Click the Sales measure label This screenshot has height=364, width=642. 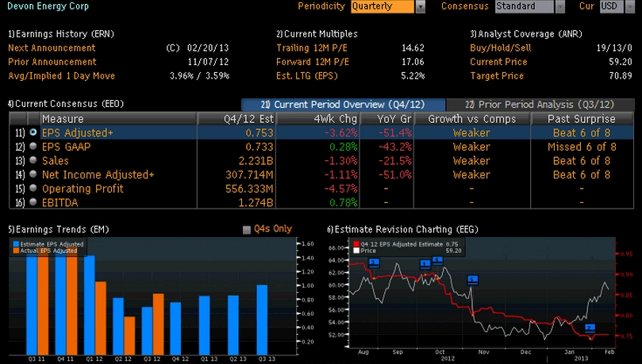click(x=56, y=160)
